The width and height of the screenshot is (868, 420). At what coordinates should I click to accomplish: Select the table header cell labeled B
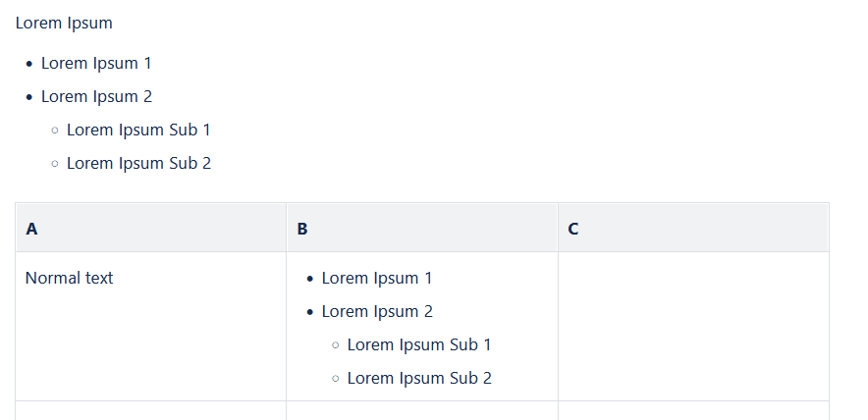(422, 228)
